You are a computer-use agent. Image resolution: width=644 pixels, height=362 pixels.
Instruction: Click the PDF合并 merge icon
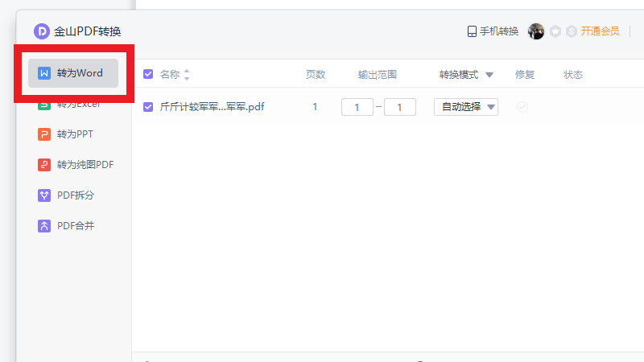coord(44,226)
